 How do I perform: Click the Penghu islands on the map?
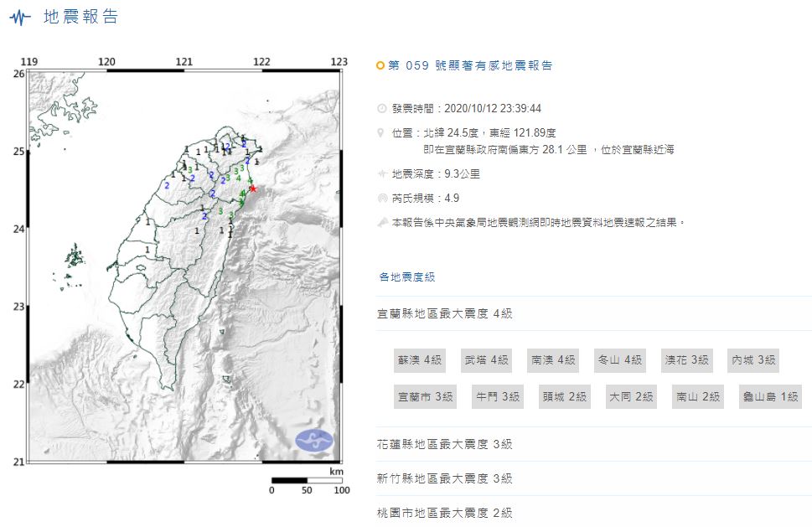click(74, 256)
